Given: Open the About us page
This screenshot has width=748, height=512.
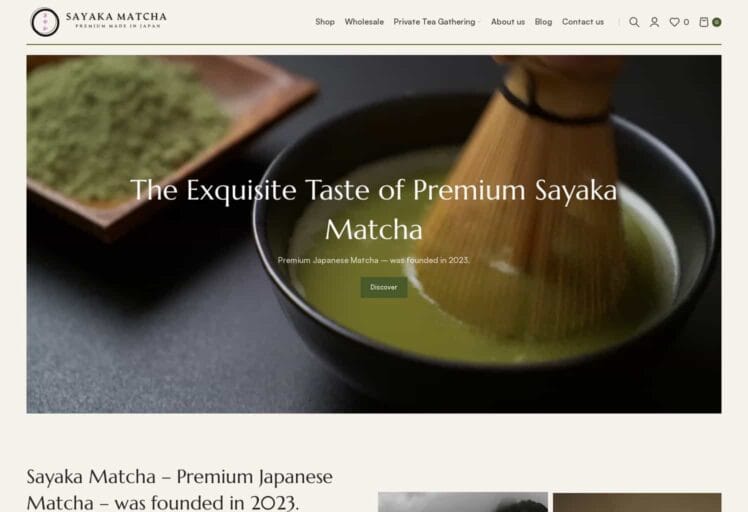Looking at the screenshot, I should pos(508,22).
